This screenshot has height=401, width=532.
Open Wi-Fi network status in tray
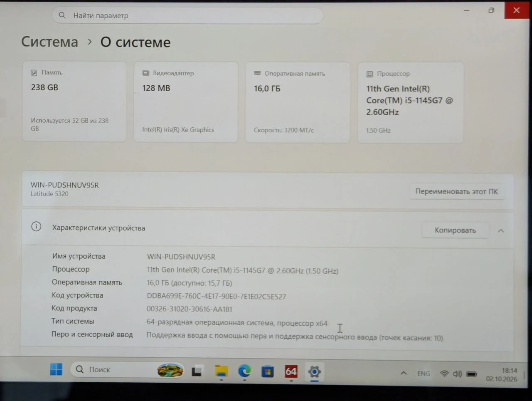point(444,374)
